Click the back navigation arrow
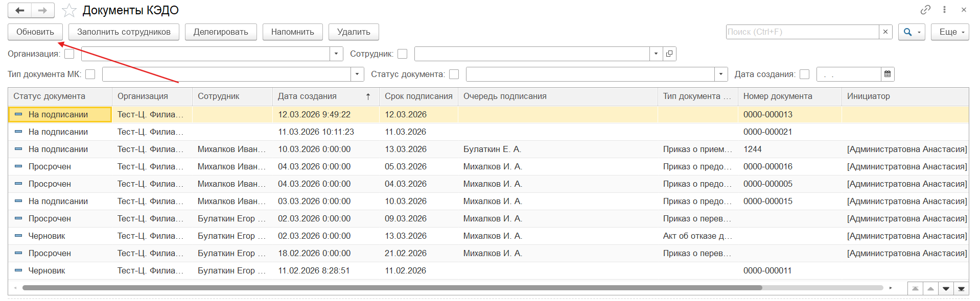 click(20, 10)
